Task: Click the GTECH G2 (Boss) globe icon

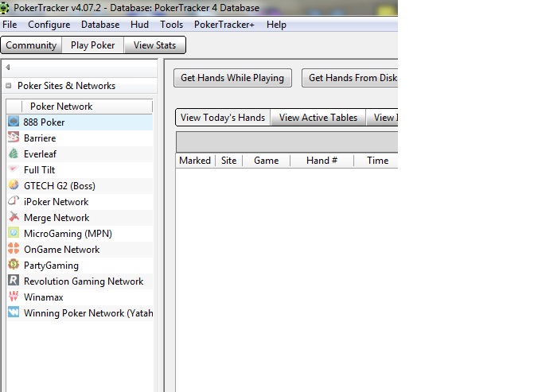Action: pos(14,184)
